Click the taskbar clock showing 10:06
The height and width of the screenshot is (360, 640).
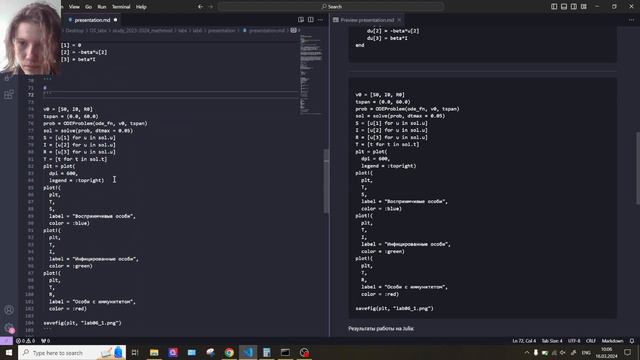[x=607, y=352]
